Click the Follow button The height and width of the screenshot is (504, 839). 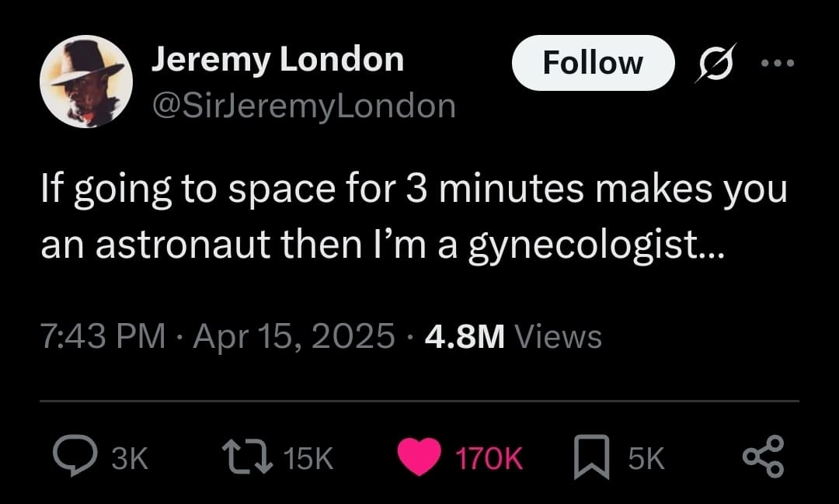point(592,63)
